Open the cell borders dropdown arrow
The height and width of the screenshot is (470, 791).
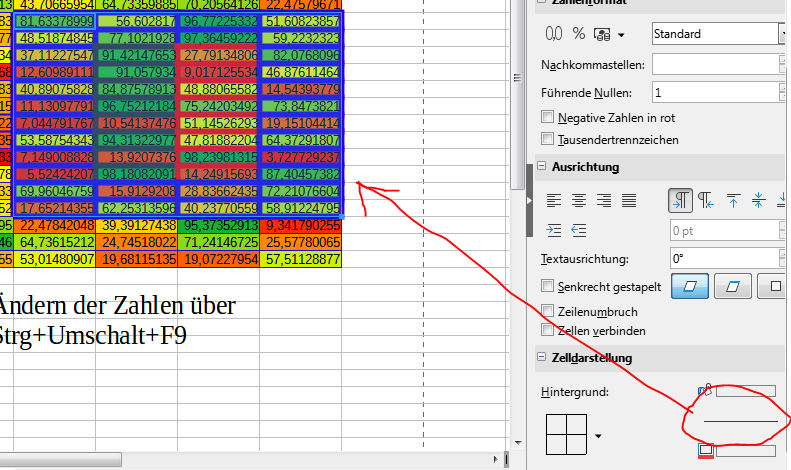tap(598, 436)
